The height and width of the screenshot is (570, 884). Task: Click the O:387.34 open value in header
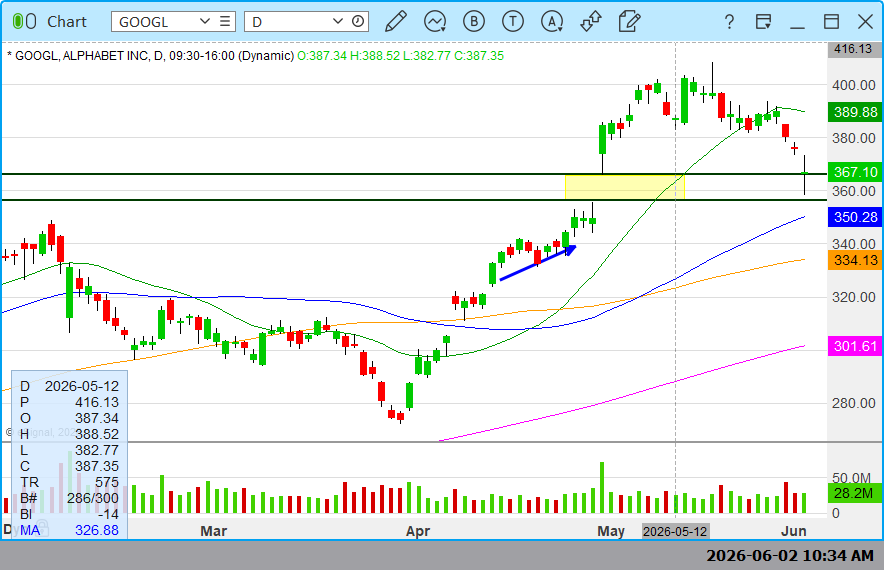coord(322,56)
